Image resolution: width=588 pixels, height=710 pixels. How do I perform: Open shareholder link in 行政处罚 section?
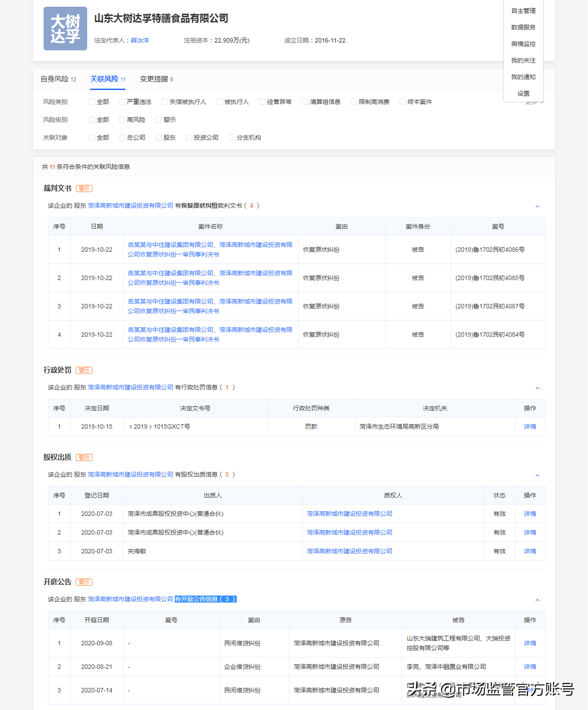130,387
